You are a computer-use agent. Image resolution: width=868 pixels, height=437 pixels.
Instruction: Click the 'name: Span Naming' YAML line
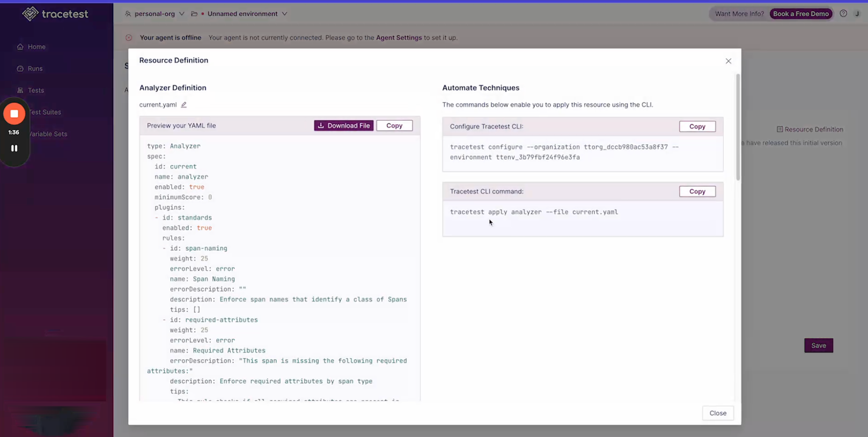202,279
